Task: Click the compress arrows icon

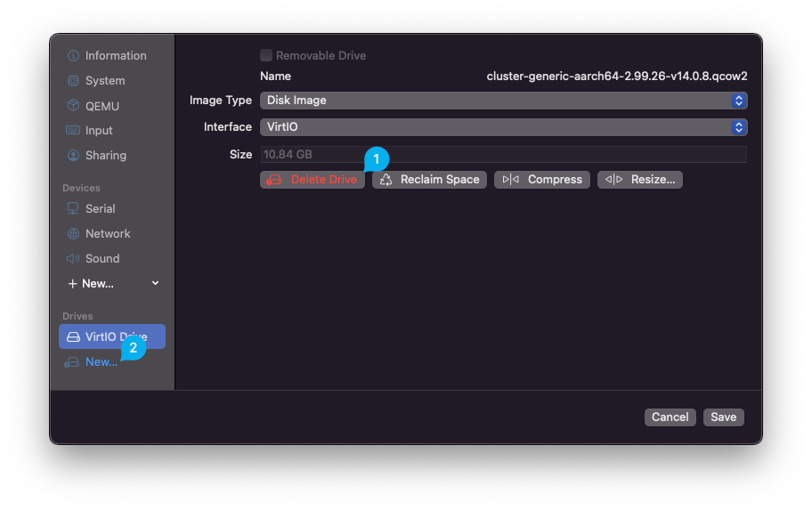Action: click(510, 180)
